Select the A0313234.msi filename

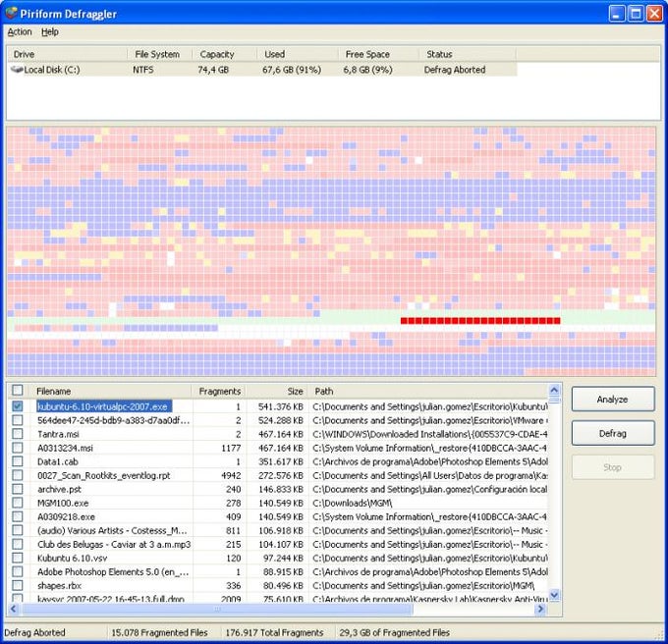pos(65,449)
